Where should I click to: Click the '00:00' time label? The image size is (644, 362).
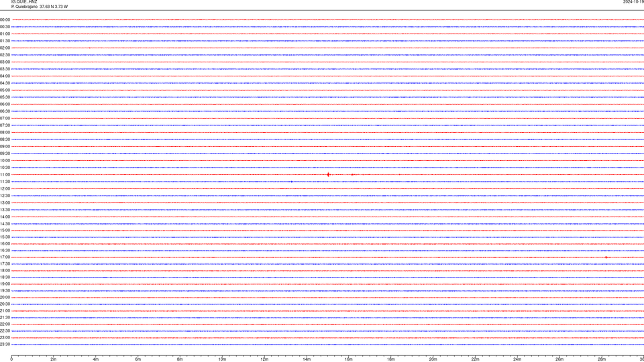click(5, 19)
